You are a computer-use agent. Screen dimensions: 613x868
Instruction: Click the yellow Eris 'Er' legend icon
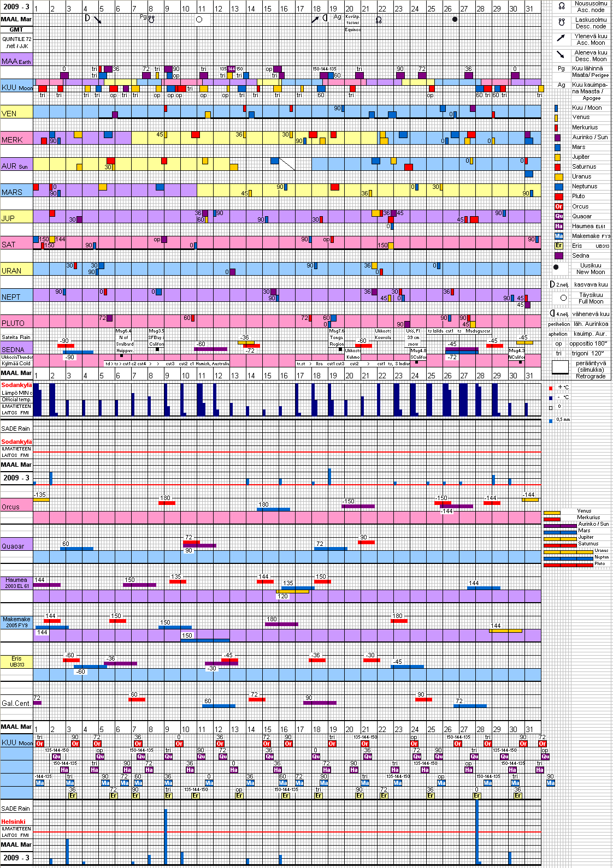point(558,246)
